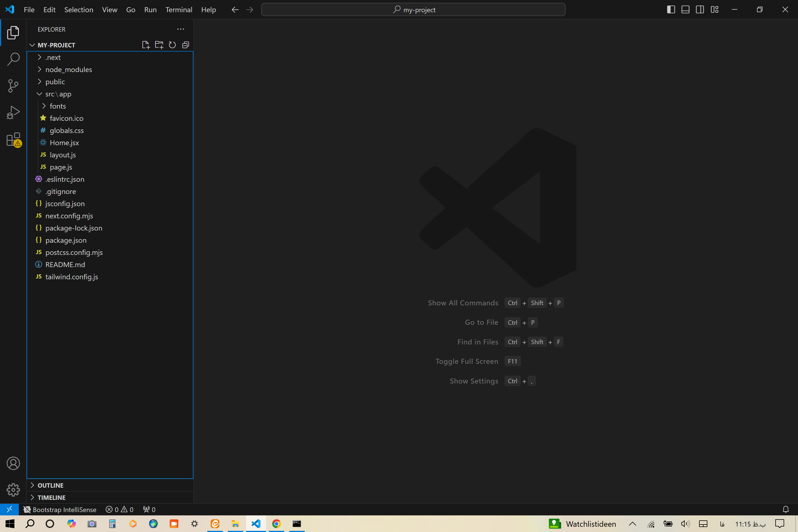The width and height of the screenshot is (798, 532).
Task: Open the Search view in activity bar
Action: pyautogui.click(x=13, y=59)
